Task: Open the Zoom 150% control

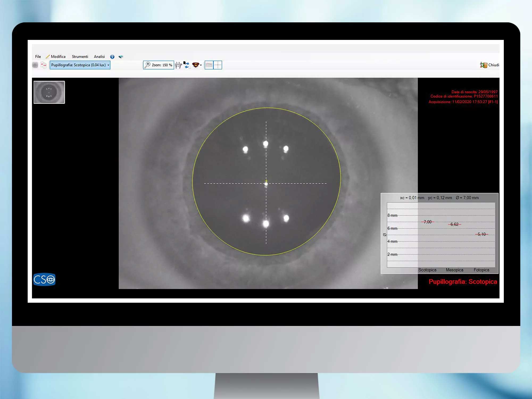Action: (159, 65)
